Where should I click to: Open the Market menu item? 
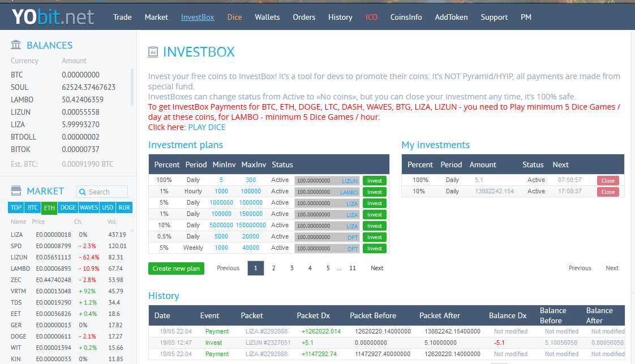coord(156,17)
